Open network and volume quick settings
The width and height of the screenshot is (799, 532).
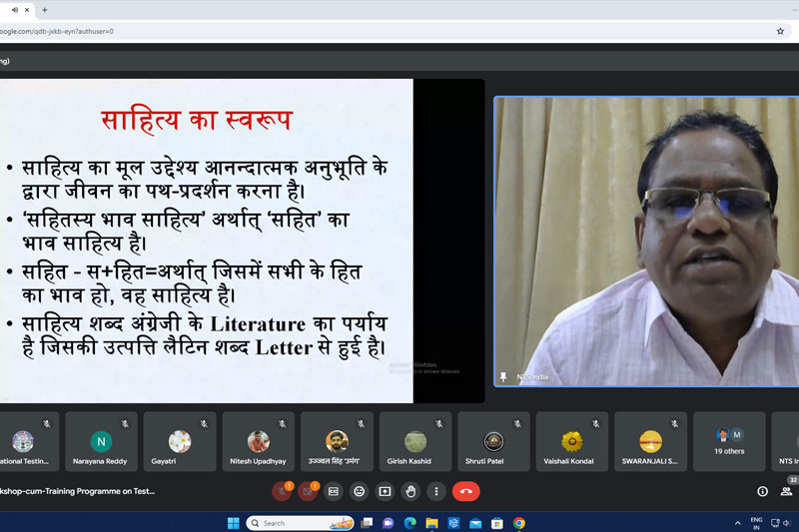780,523
